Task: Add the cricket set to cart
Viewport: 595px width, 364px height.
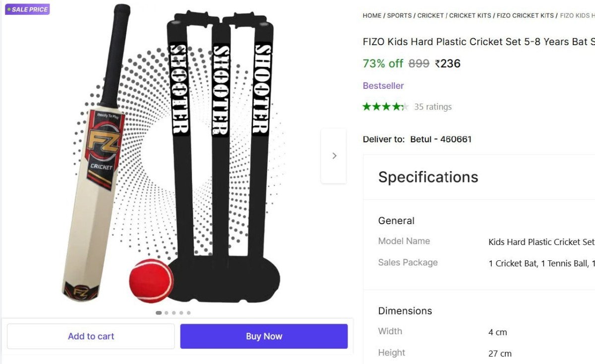Action: [91, 336]
